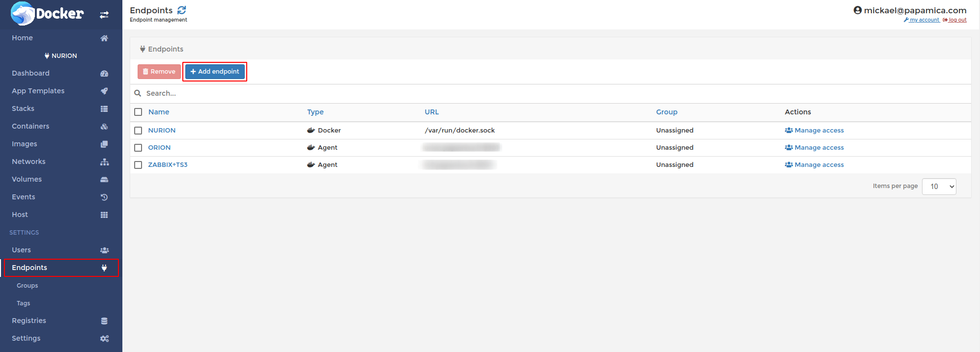The image size is (980, 352).
Task: Open the Items per page dropdown
Action: [939, 187]
